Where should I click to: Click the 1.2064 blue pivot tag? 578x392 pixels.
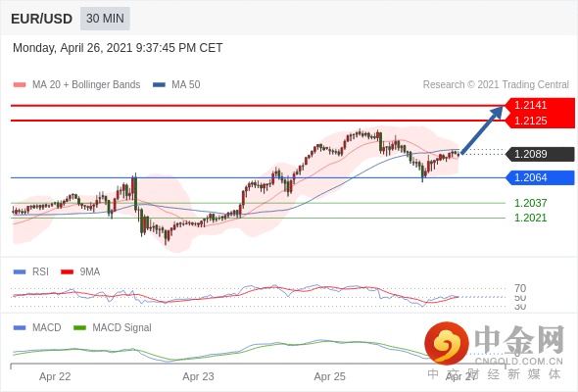pyautogui.click(x=540, y=177)
